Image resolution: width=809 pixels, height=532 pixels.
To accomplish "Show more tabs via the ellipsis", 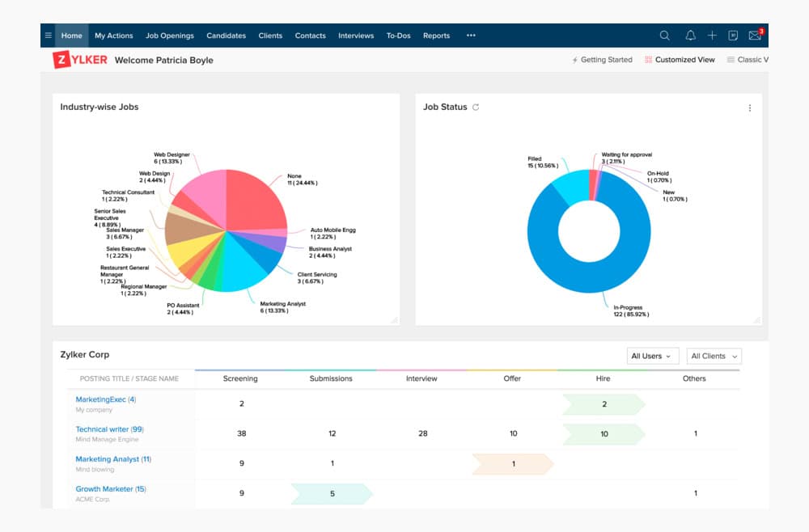I will click(x=471, y=36).
